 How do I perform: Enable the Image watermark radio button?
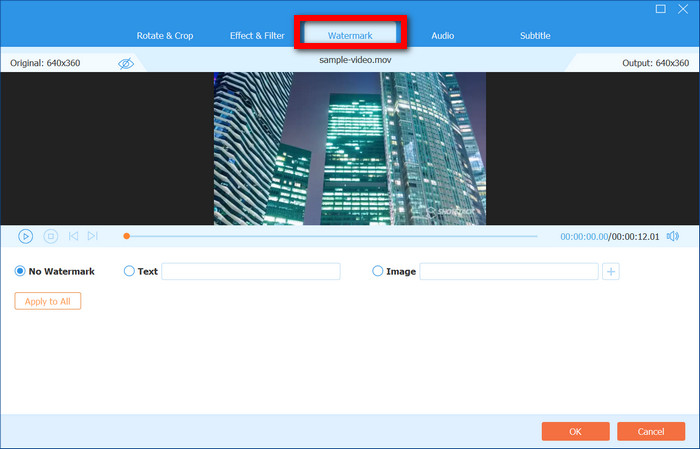pyautogui.click(x=378, y=271)
